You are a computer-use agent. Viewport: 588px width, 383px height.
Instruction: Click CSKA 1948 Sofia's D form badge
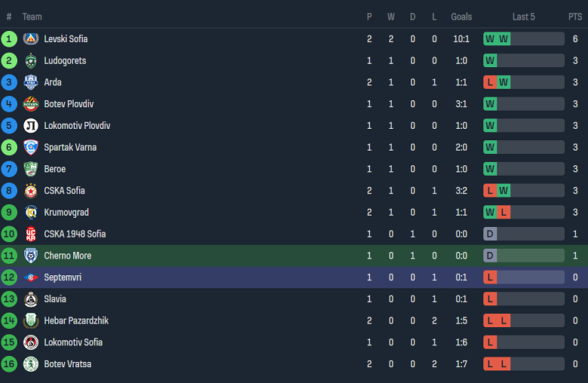click(490, 234)
